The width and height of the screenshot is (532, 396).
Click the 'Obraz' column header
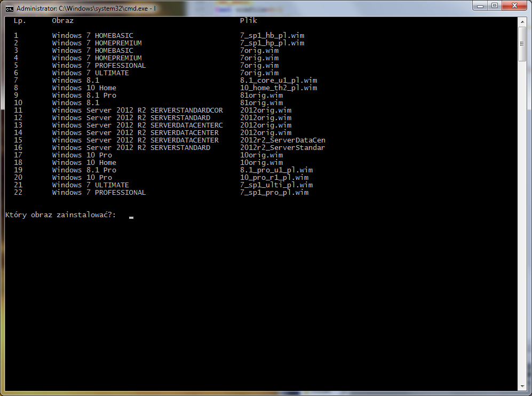click(x=63, y=21)
